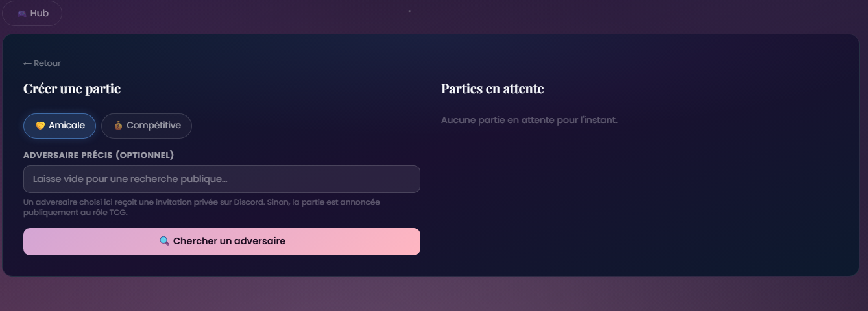868x311 pixels.
Task: Click the Aucune partie en attente message
Action: pyautogui.click(x=529, y=120)
